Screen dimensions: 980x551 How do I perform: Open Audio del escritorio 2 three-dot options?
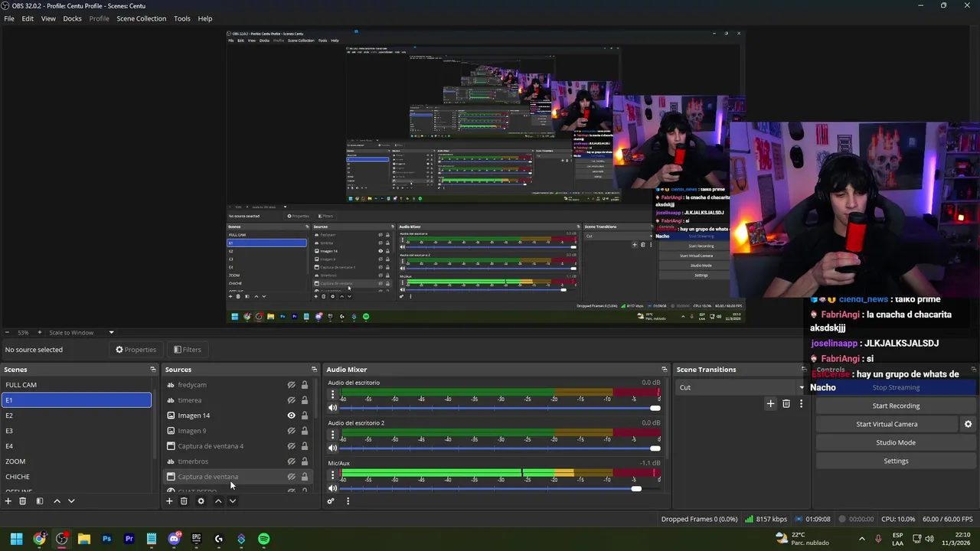pos(332,435)
